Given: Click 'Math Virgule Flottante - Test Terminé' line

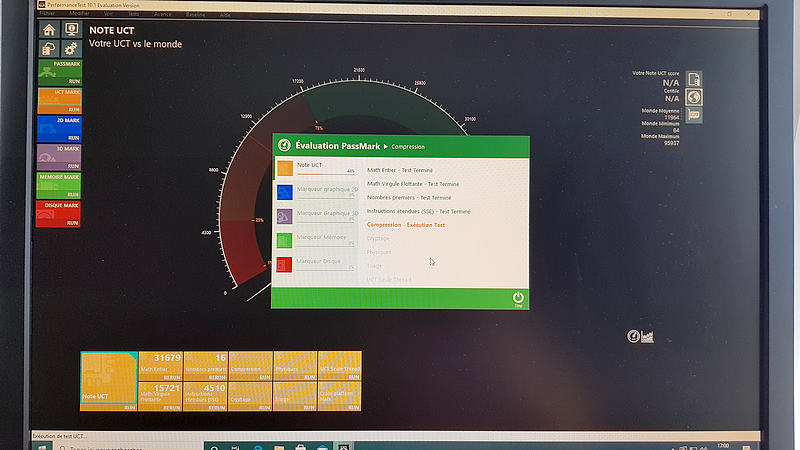Looking at the screenshot, I should click(413, 184).
